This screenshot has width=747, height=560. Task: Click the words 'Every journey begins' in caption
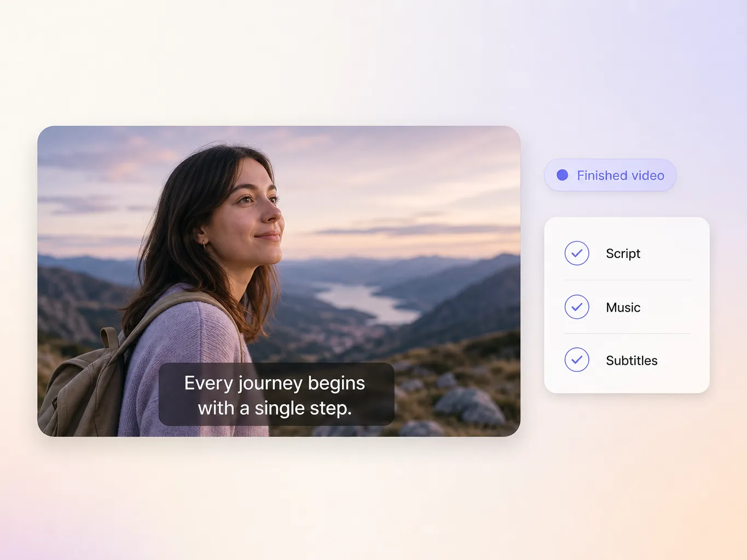pos(275,383)
